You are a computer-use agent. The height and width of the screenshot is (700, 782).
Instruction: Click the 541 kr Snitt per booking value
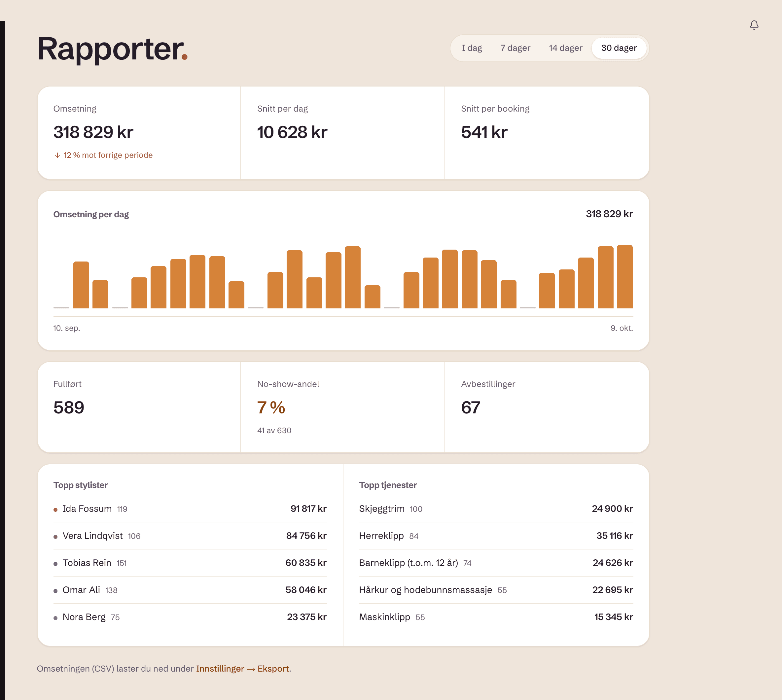(x=484, y=132)
